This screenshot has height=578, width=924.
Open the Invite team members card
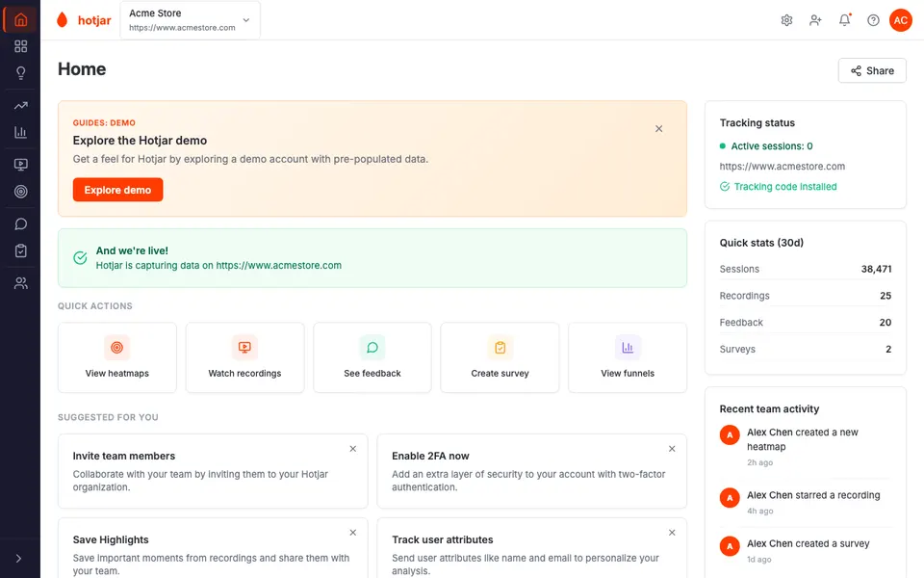(x=213, y=471)
